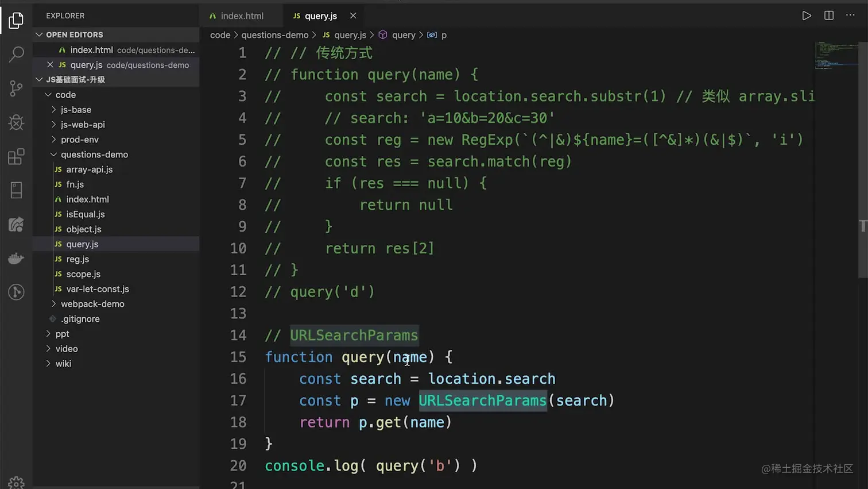The height and width of the screenshot is (489, 868).
Task: Click URLSearchParams on line 17
Action: [482, 401]
